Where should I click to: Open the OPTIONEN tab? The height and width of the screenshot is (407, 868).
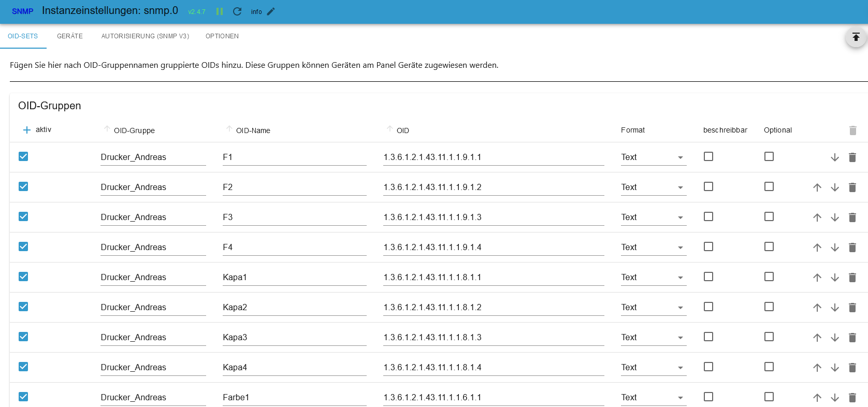tap(222, 36)
